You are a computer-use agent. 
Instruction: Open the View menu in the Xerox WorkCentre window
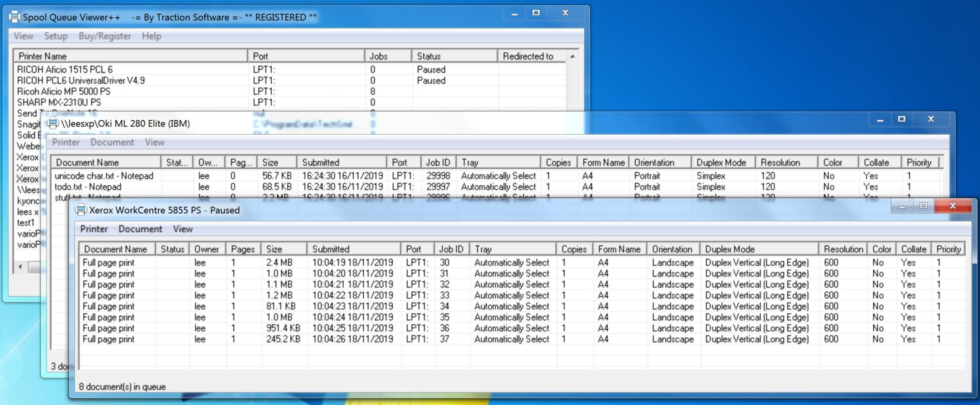182,229
